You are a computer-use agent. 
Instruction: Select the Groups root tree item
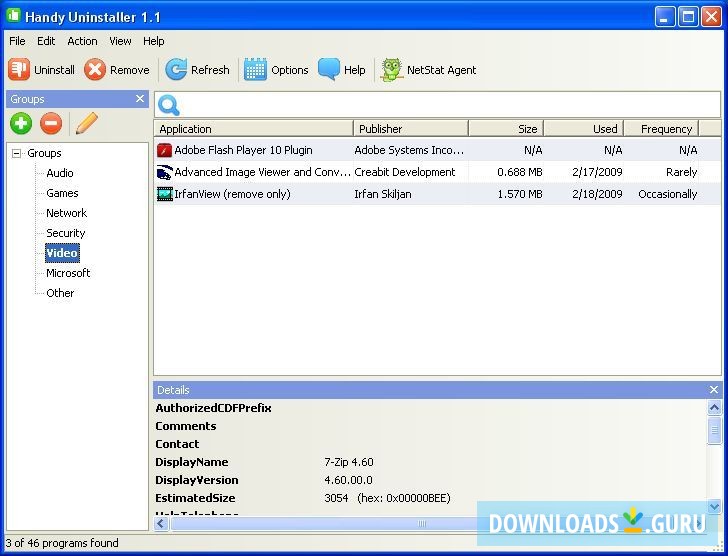click(x=44, y=153)
